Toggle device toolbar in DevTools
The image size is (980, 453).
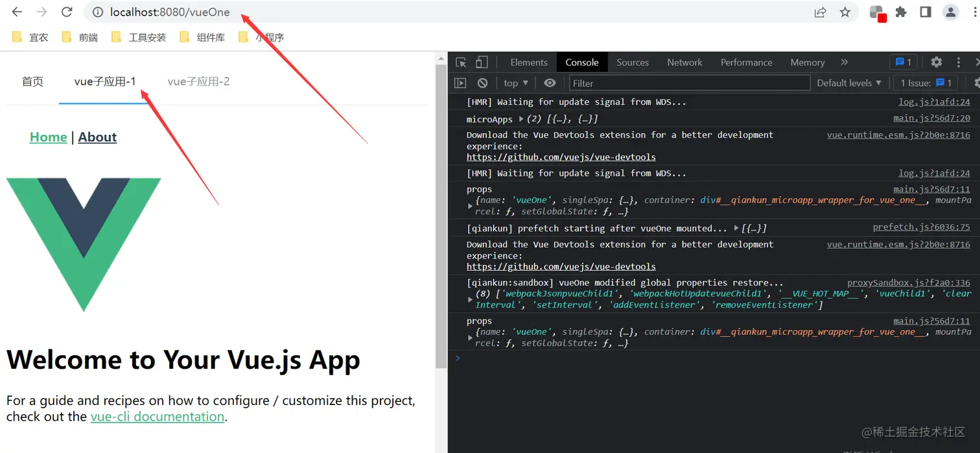pos(482,62)
